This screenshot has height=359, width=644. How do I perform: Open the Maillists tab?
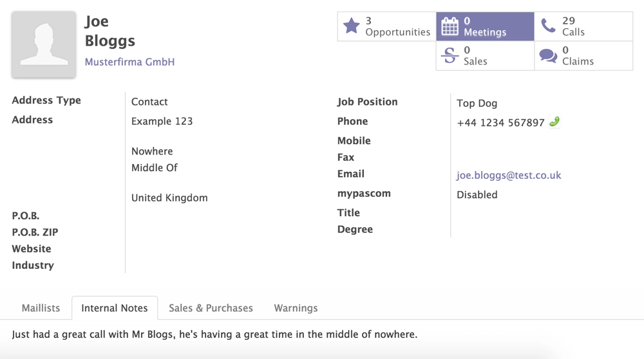tap(41, 308)
